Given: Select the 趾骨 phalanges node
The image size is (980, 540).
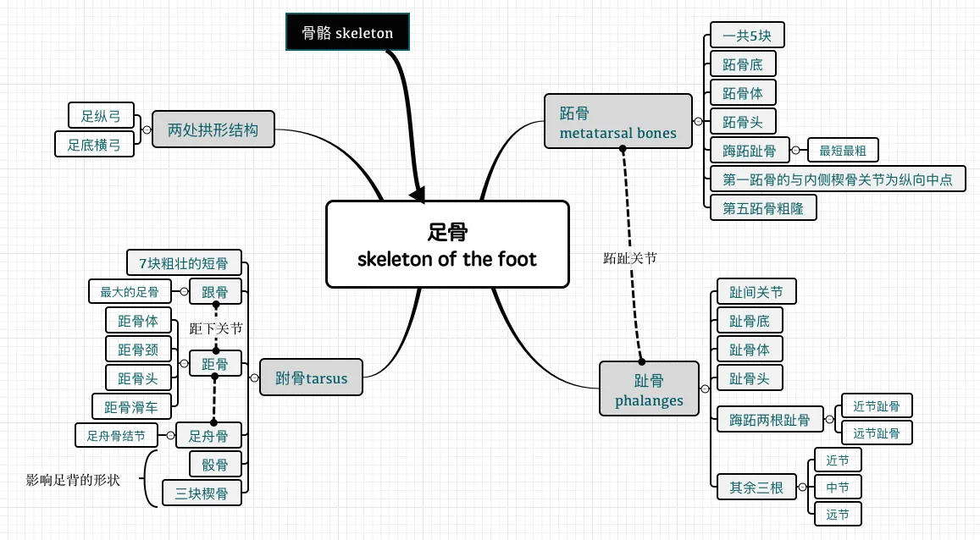Looking at the screenshot, I should [x=650, y=389].
